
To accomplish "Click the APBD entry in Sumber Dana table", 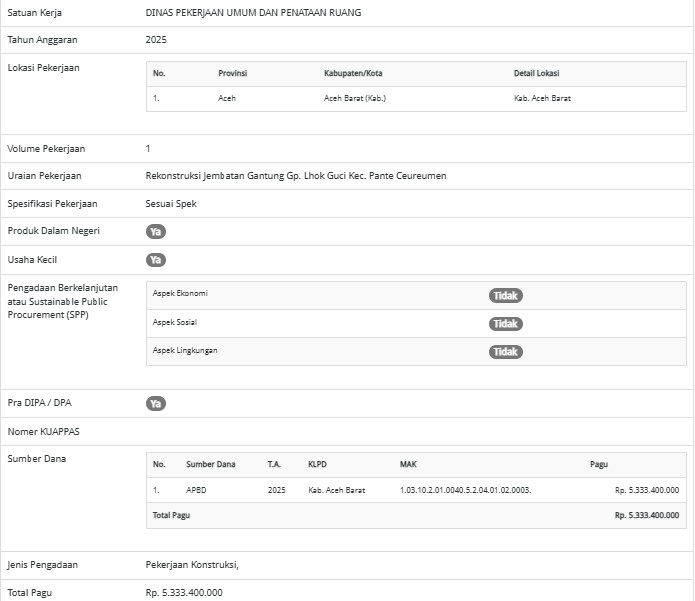I will (x=196, y=490).
